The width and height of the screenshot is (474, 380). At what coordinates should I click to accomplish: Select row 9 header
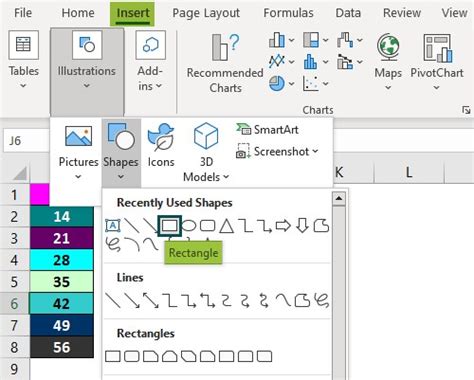tap(14, 369)
